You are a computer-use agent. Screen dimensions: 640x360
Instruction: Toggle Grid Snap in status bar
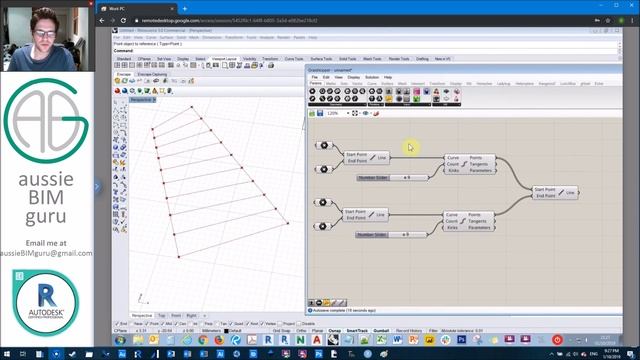point(282,331)
